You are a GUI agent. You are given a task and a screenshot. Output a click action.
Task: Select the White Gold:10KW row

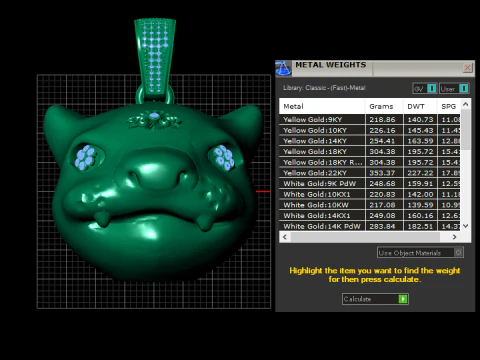tap(370, 205)
